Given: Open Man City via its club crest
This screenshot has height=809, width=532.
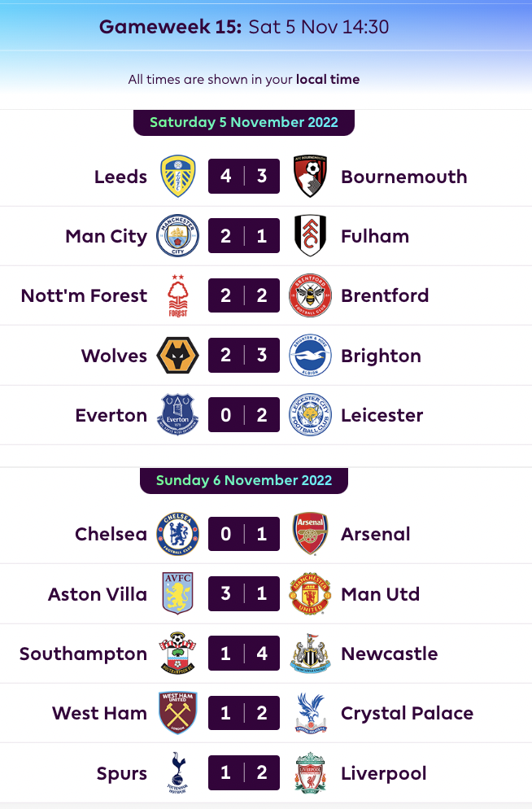Looking at the screenshot, I should tap(178, 235).
